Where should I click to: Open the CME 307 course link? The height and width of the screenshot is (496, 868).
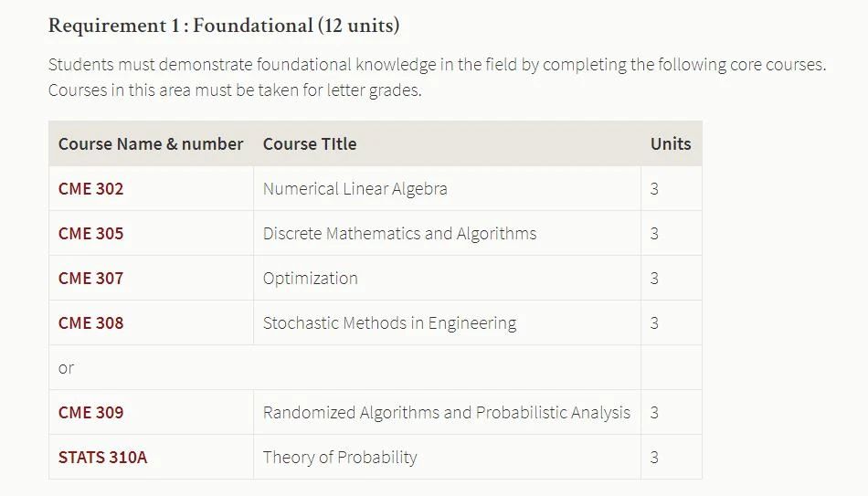[90, 279]
